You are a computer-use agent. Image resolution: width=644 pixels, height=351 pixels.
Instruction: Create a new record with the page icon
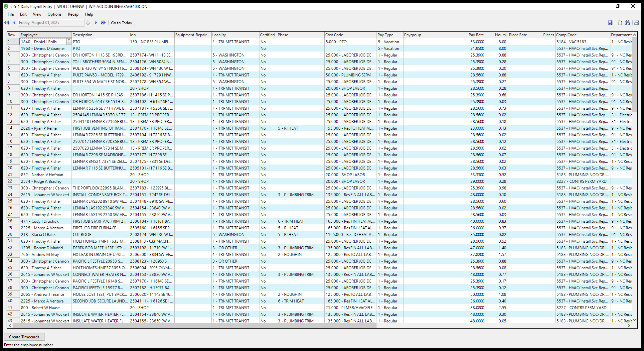(620, 23)
